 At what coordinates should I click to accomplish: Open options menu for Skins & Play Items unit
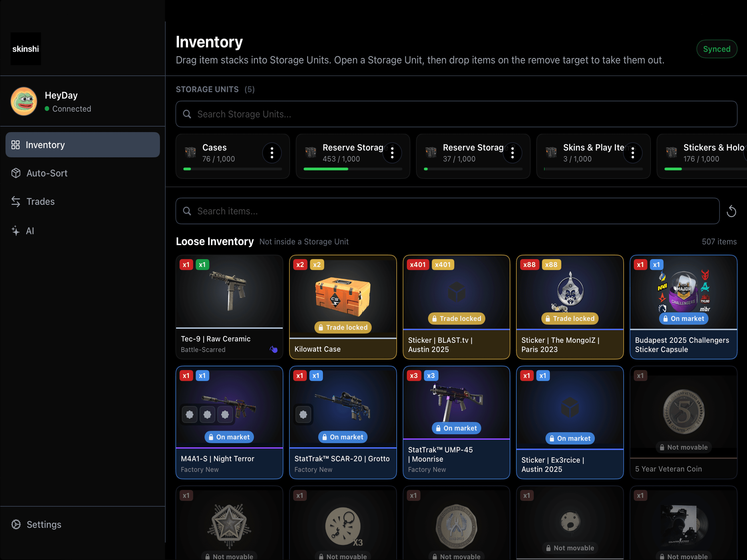[632, 153]
